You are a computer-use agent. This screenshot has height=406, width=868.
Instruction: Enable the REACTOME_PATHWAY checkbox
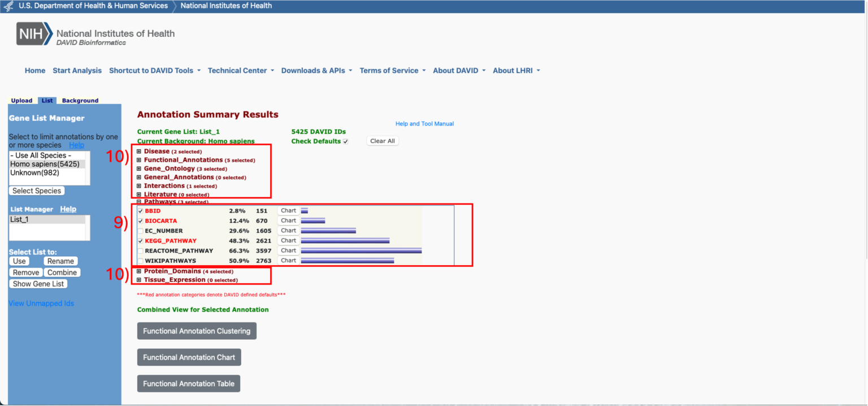pyautogui.click(x=141, y=250)
